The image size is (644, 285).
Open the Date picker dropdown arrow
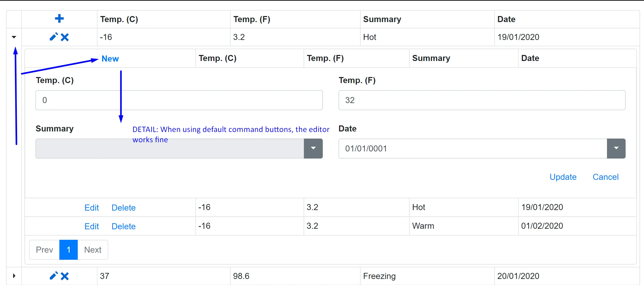[616, 149]
